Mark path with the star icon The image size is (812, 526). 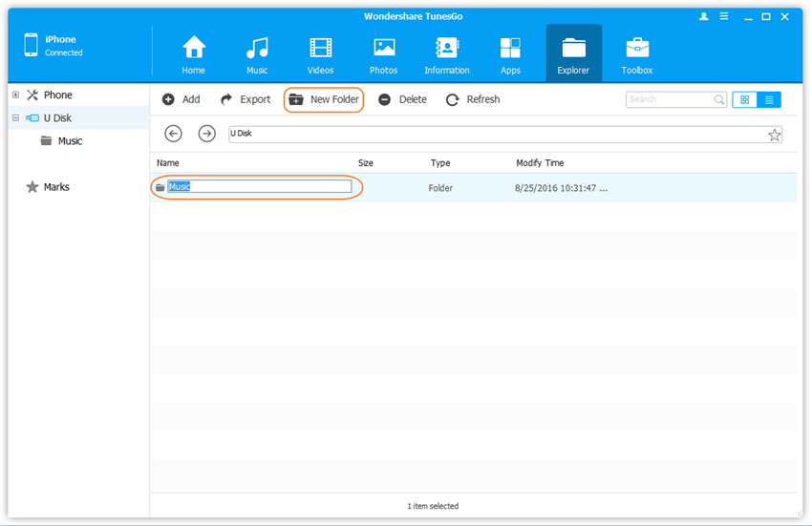point(775,135)
